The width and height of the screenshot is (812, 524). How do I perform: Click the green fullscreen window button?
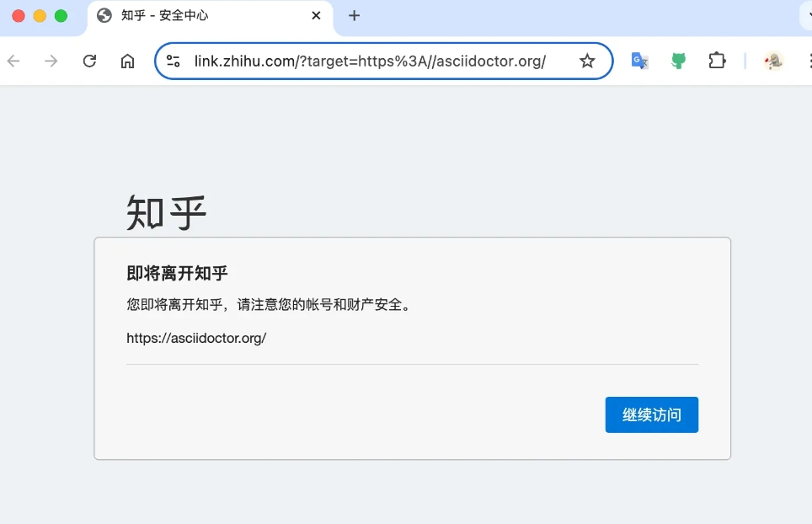[x=61, y=16]
